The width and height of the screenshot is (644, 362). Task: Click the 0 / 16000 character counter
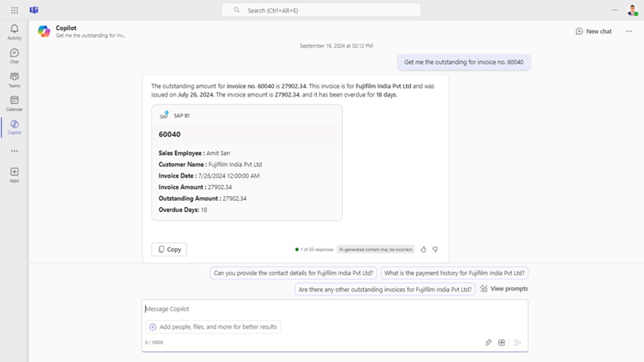tap(154, 342)
